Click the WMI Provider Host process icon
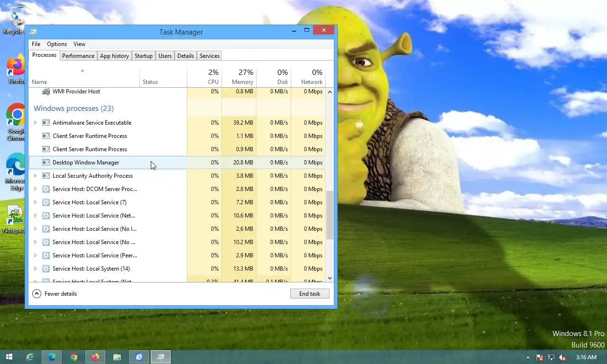The image size is (607, 364). 46,91
